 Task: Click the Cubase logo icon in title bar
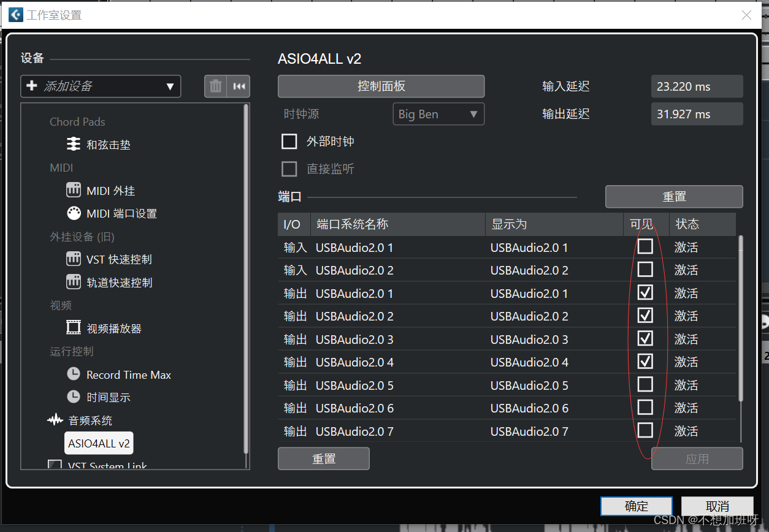[15, 15]
